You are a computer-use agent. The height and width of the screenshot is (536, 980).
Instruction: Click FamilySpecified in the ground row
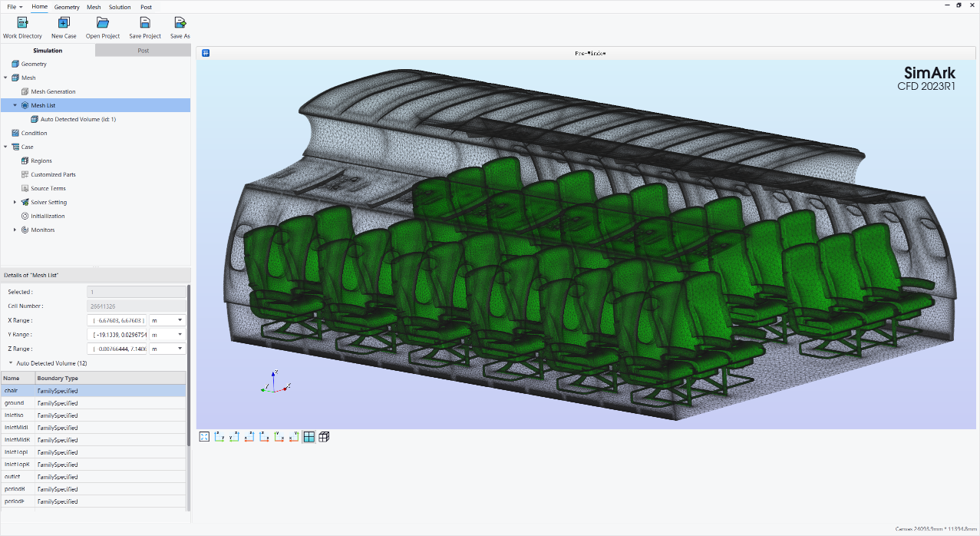click(58, 403)
